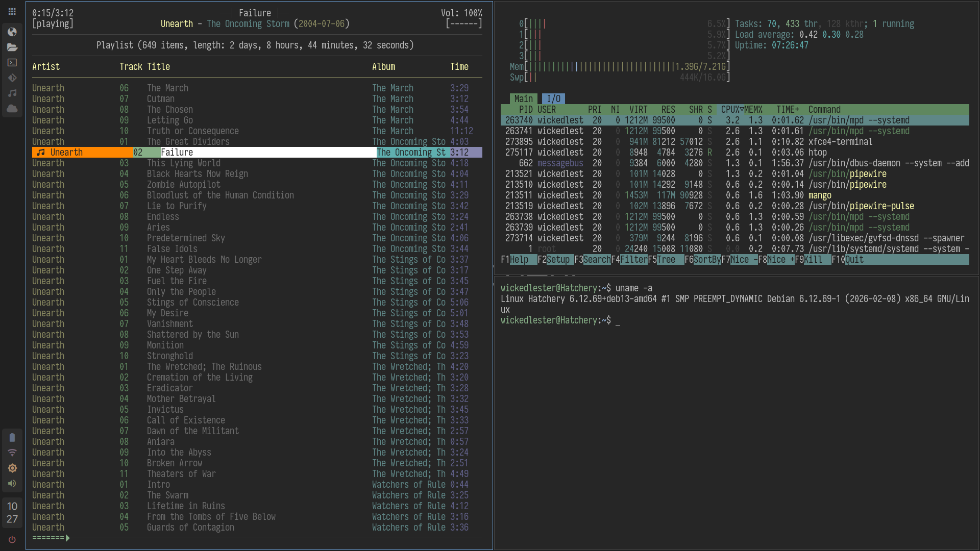Switch to the I/O tab in htop

pos(554,99)
